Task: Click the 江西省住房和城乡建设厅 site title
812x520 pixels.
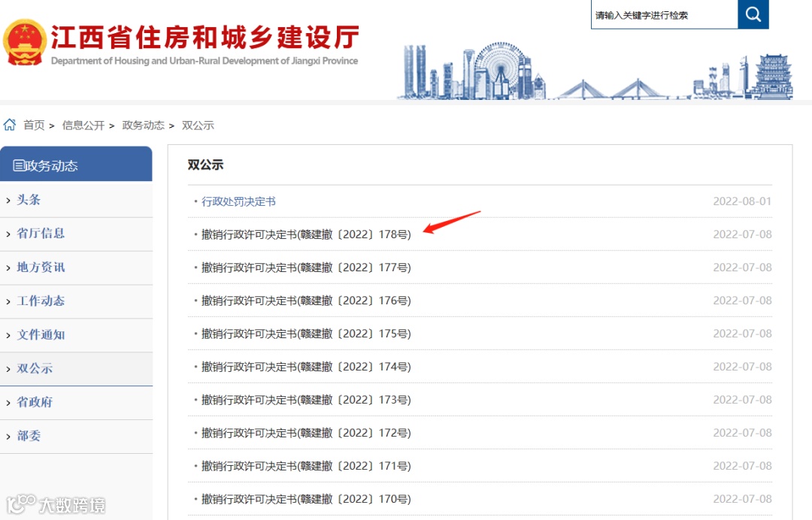Action: point(205,38)
